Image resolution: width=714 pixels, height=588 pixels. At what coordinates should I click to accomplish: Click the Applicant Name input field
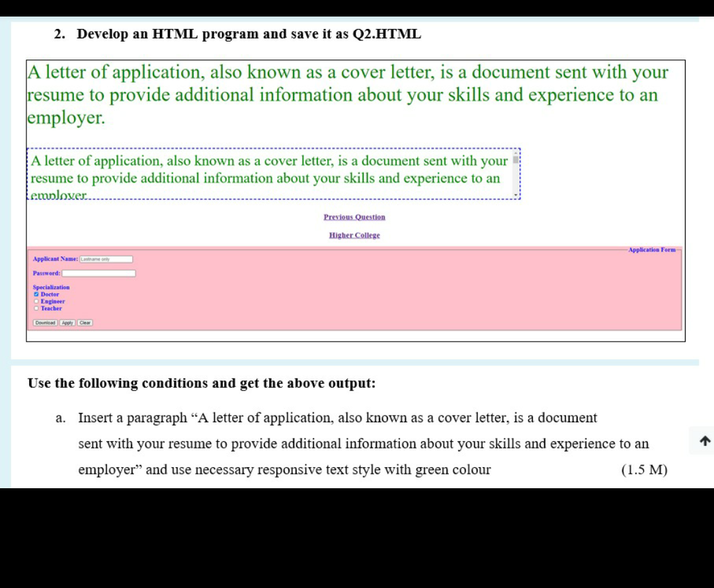(106, 258)
